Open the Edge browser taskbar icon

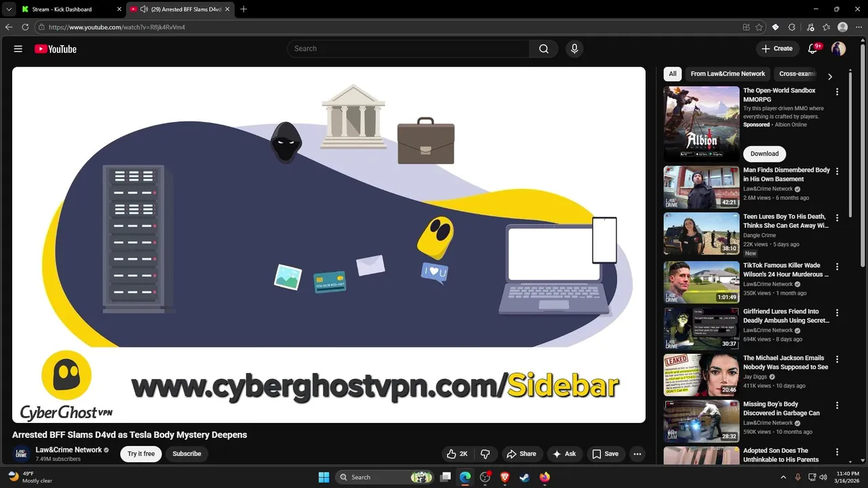(x=465, y=477)
